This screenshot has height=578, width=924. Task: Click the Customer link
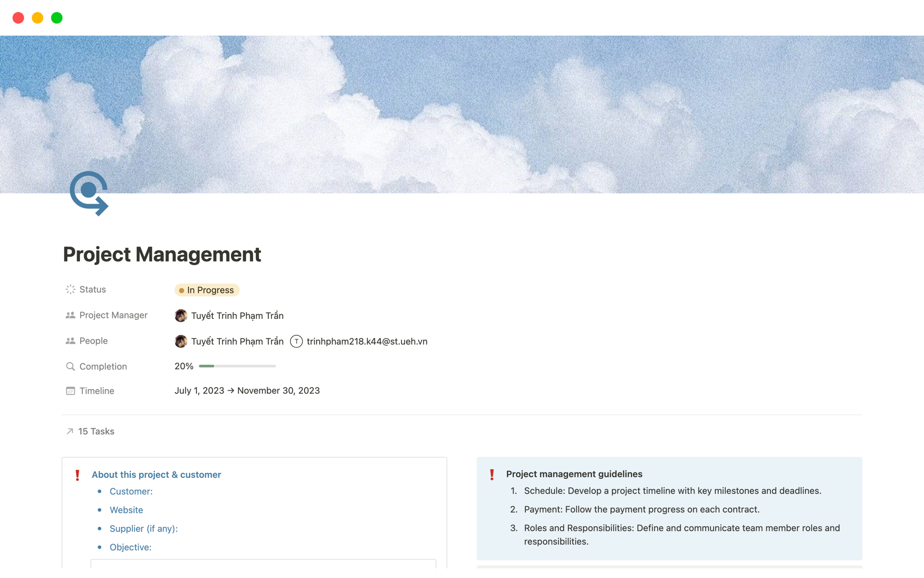(131, 491)
